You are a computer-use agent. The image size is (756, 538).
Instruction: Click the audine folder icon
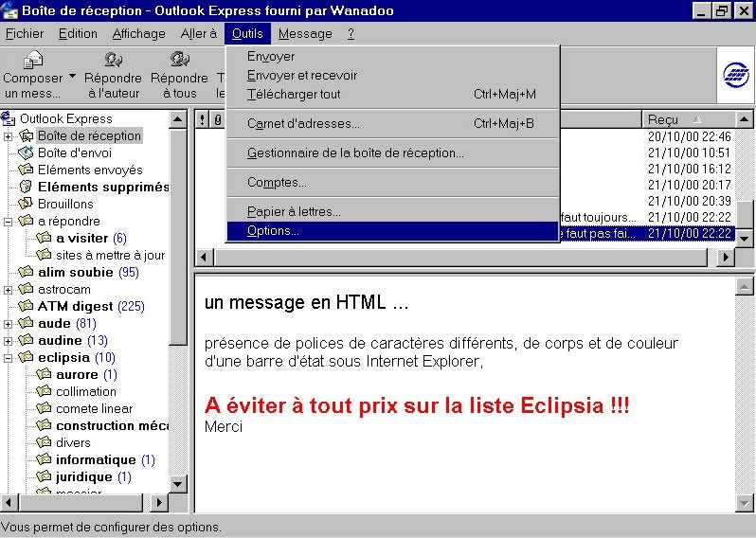(x=26, y=340)
